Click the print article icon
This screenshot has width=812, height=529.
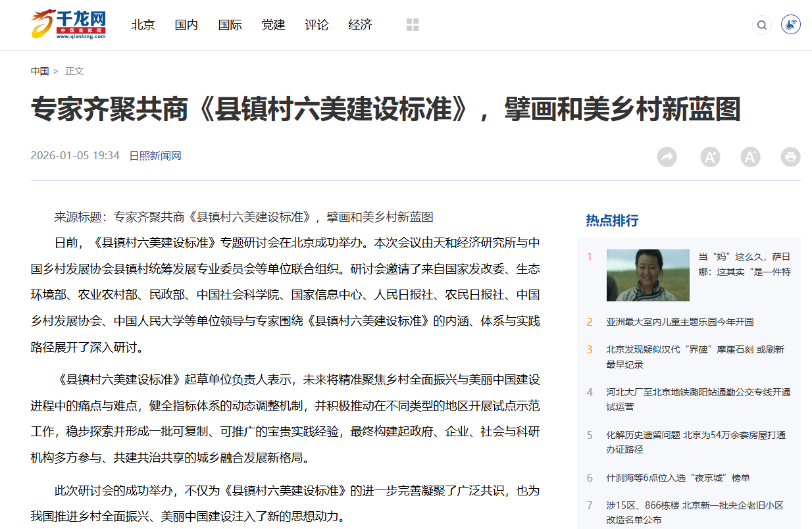pos(790,157)
